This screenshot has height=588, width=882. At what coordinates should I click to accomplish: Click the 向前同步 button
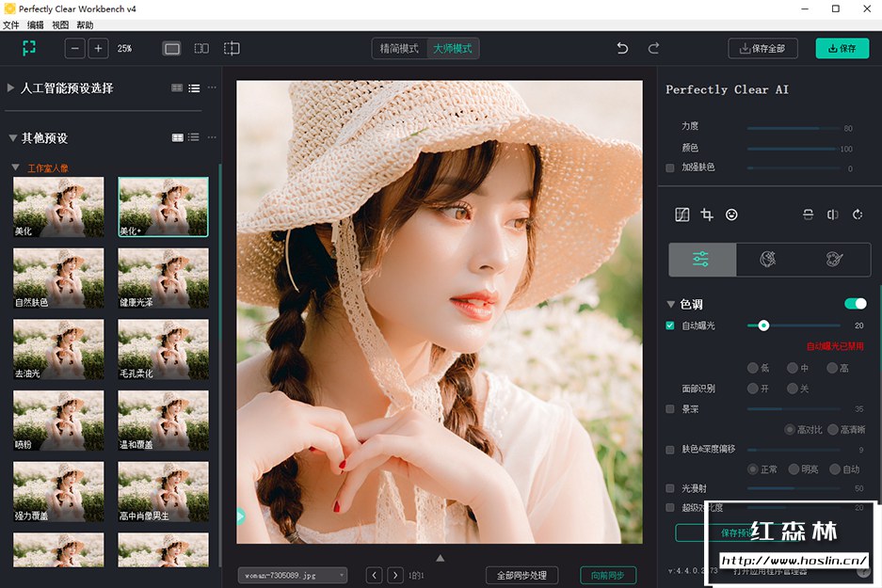coord(608,575)
